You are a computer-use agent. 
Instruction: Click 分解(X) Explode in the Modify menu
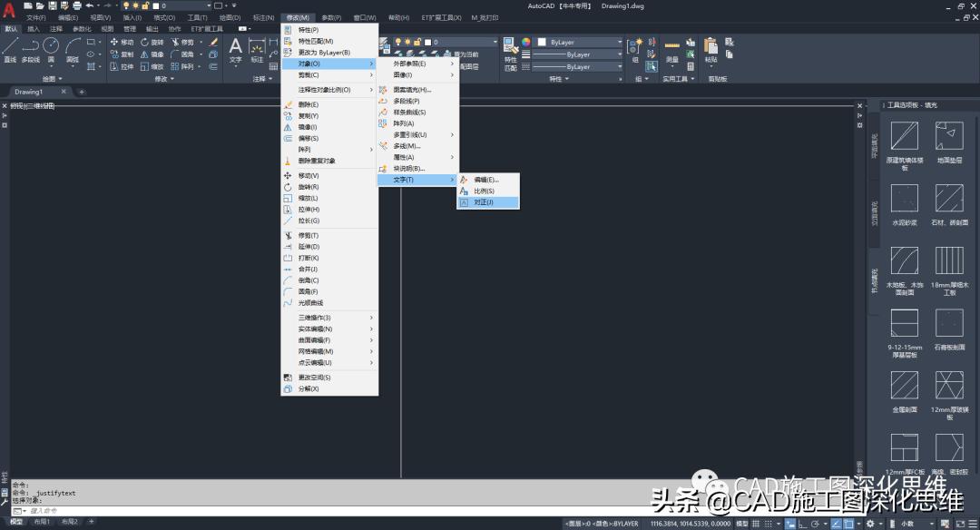[329, 388]
